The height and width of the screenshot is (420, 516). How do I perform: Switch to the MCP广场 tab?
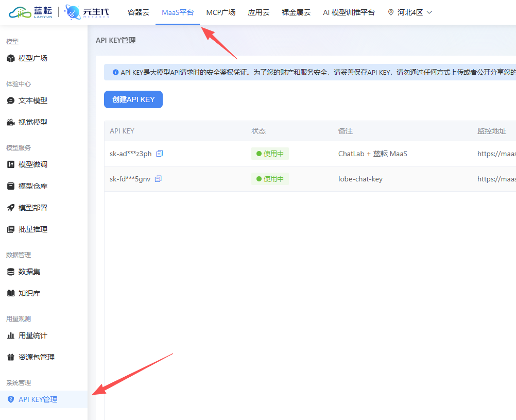point(220,12)
